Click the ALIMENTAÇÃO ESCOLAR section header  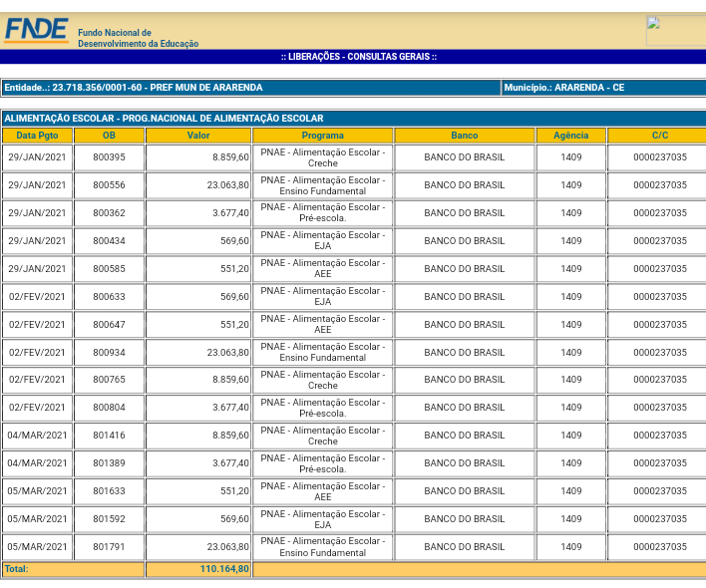click(164, 119)
